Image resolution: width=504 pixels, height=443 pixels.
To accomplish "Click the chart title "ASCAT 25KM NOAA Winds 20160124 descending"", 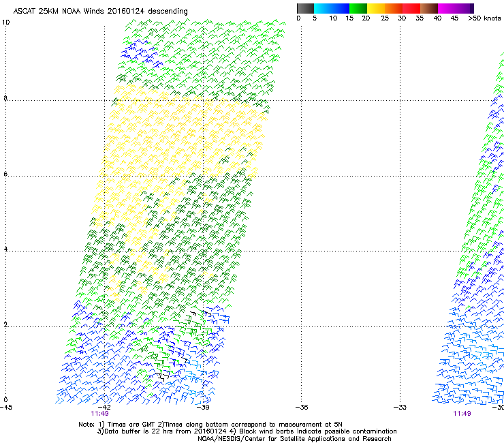I will (100, 12).
